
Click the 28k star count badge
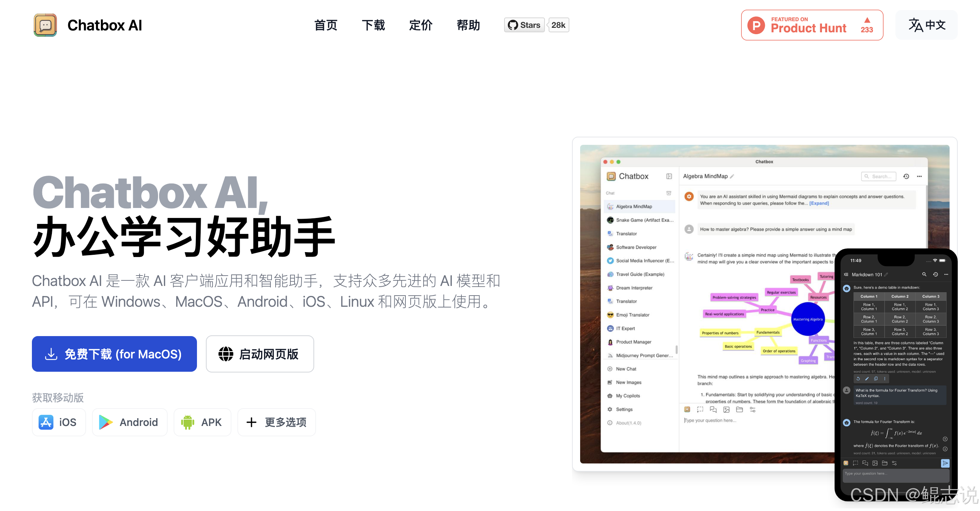click(x=558, y=25)
